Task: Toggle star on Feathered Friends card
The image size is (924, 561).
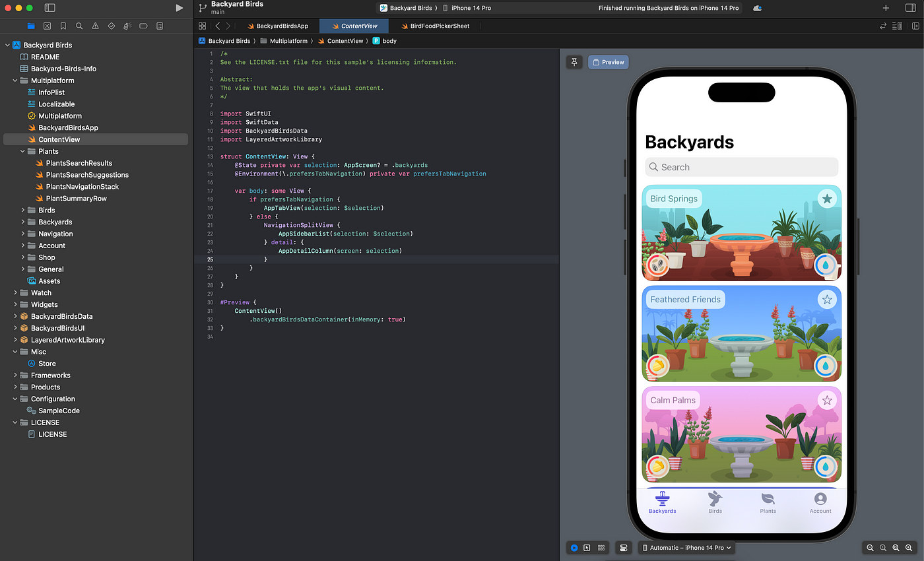Action: [827, 300]
